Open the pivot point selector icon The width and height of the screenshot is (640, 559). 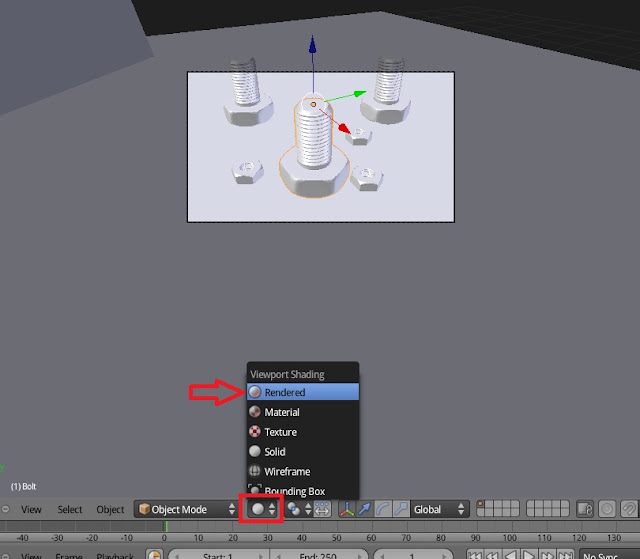pos(298,509)
